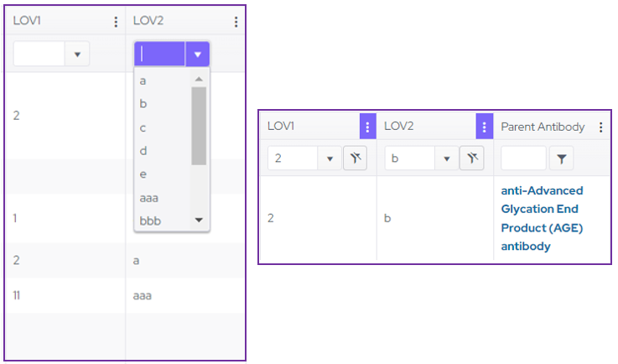Click highlighted LOV1 column menu in right grid
The width and height of the screenshot is (618, 364).
pos(366,127)
